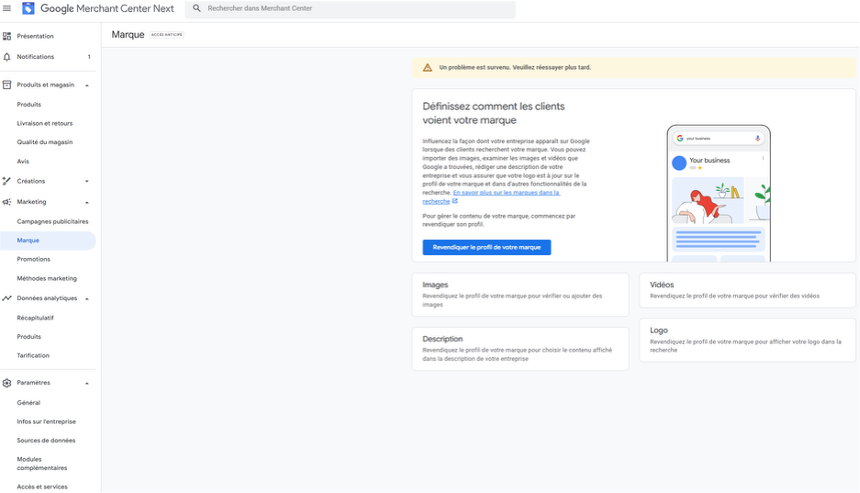Collapse the Produits et magasin section
860x493 pixels.
pos(87,85)
